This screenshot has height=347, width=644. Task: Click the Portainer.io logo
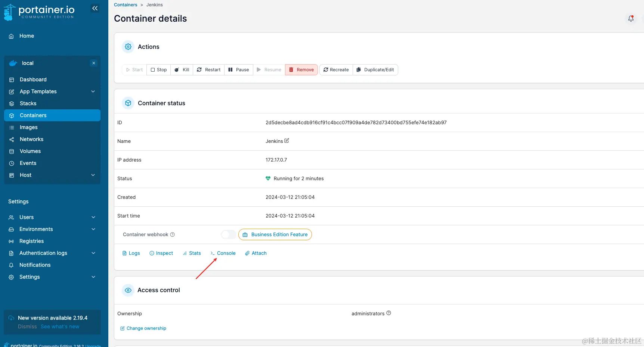coord(39,12)
